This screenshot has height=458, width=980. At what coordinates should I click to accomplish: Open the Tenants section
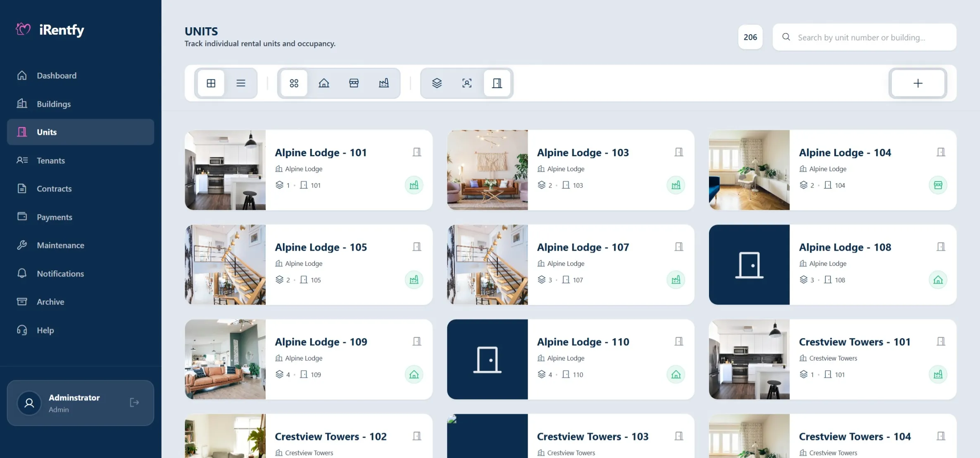pyautogui.click(x=81, y=160)
